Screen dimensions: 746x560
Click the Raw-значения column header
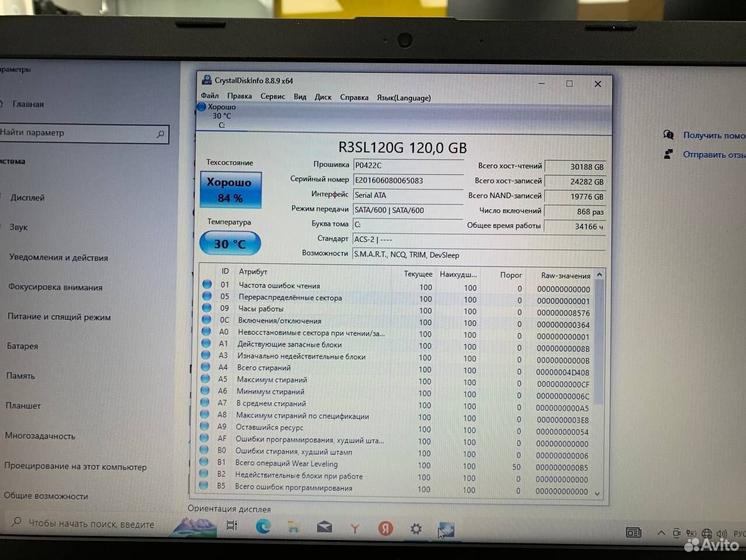(x=565, y=275)
